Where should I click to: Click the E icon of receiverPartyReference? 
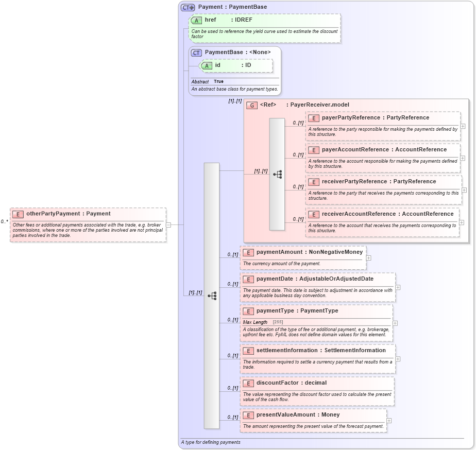tap(314, 182)
